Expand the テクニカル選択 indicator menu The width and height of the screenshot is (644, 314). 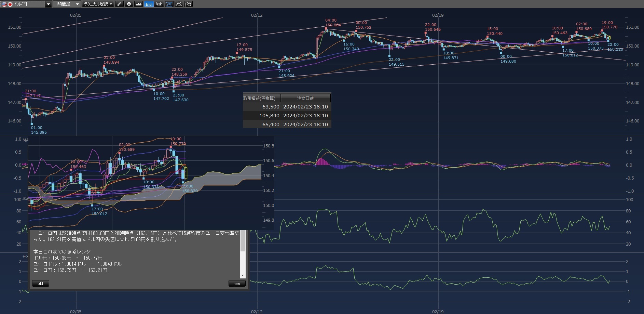pyautogui.click(x=98, y=4)
